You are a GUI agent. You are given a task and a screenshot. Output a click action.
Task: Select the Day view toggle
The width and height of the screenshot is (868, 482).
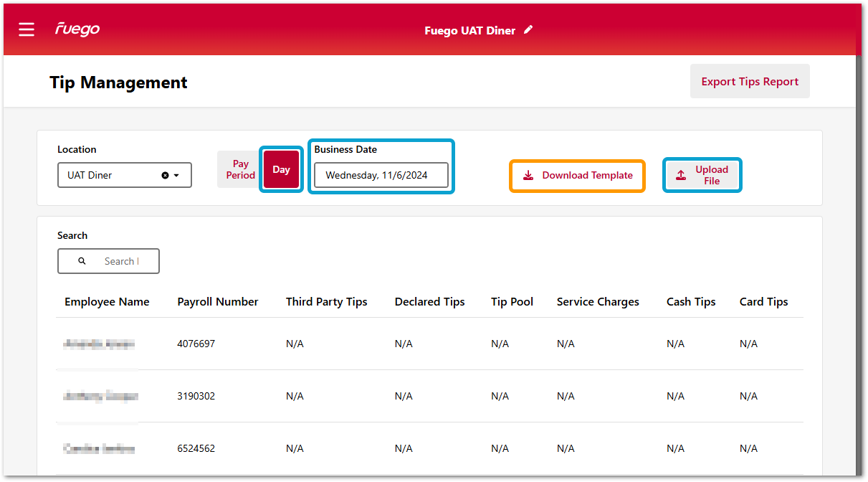281,170
